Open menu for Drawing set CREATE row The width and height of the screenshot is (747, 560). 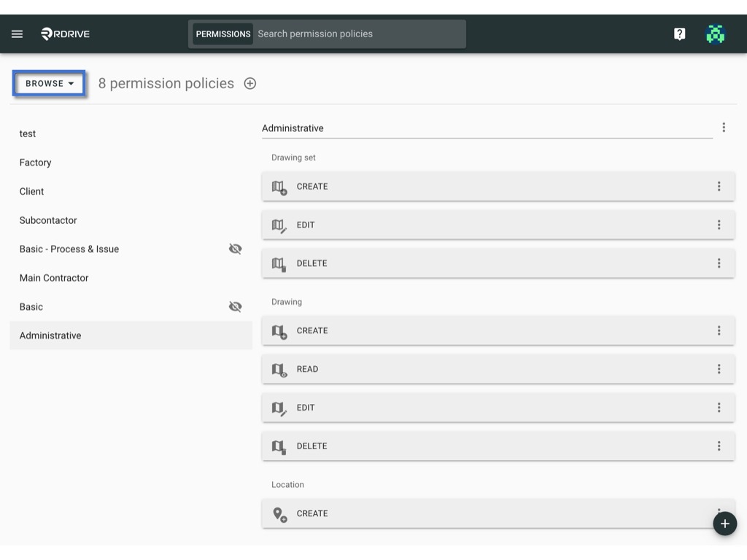pos(719,186)
